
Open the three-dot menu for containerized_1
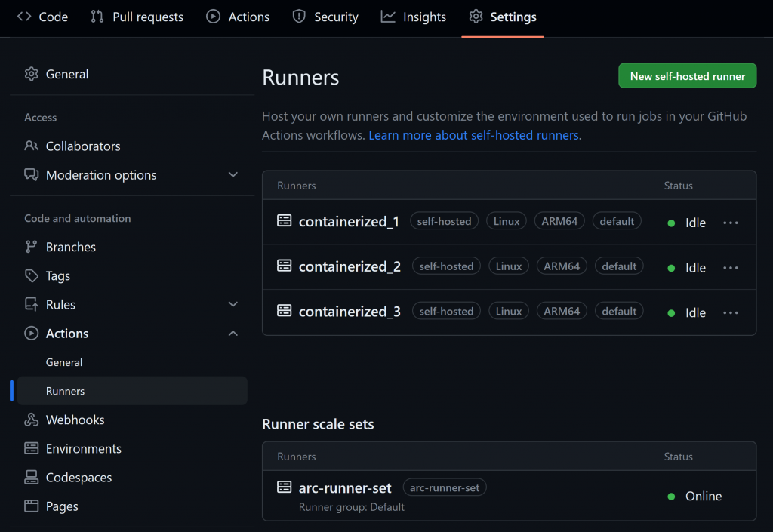pyautogui.click(x=731, y=223)
